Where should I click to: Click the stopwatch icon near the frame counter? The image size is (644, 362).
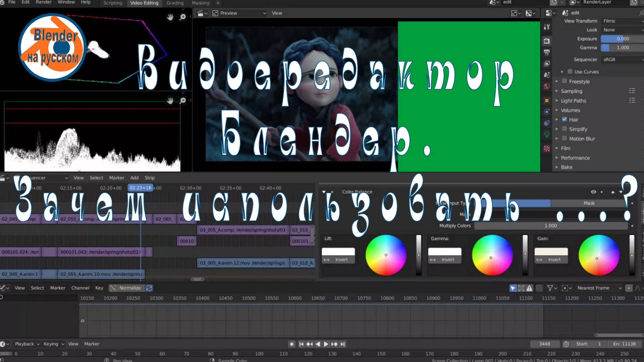pyautogui.click(x=566, y=344)
